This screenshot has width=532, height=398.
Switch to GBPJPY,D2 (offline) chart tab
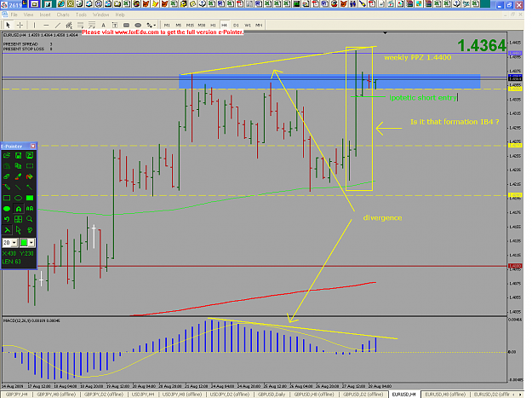click(104, 395)
